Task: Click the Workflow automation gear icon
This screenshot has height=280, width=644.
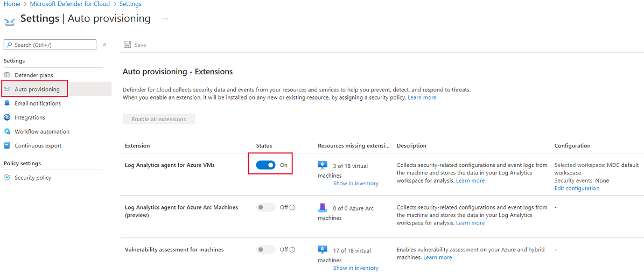Action: click(x=6, y=131)
